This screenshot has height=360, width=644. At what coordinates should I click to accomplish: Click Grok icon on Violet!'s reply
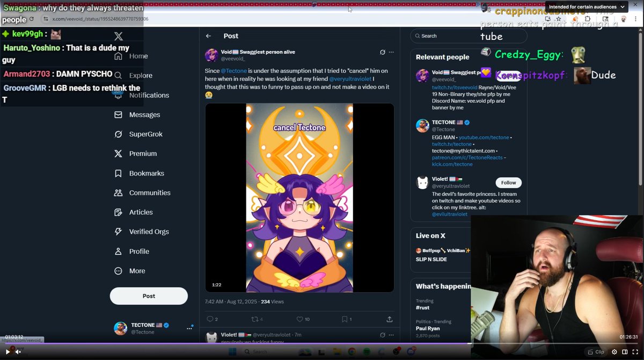pyautogui.click(x=382, y=335)
